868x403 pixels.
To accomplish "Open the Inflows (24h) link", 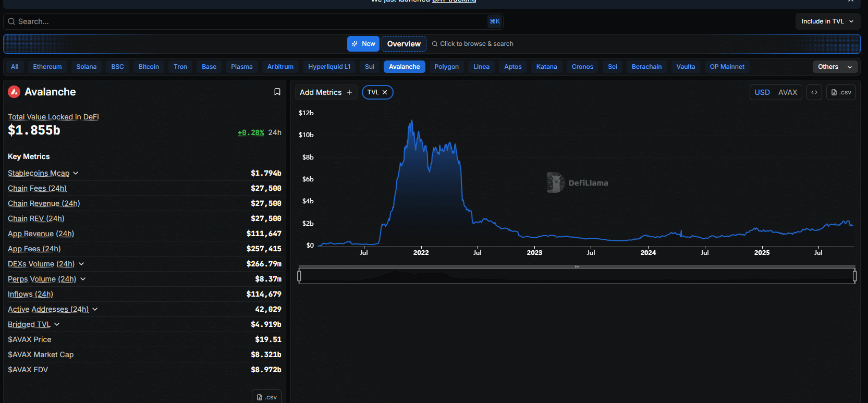I will point(31,294).
